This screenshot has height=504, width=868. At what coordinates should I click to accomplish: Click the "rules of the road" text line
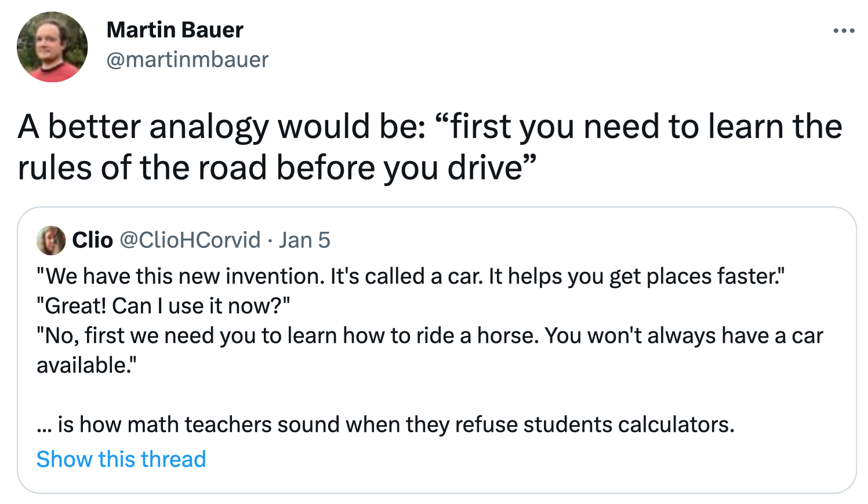[277, 168]
